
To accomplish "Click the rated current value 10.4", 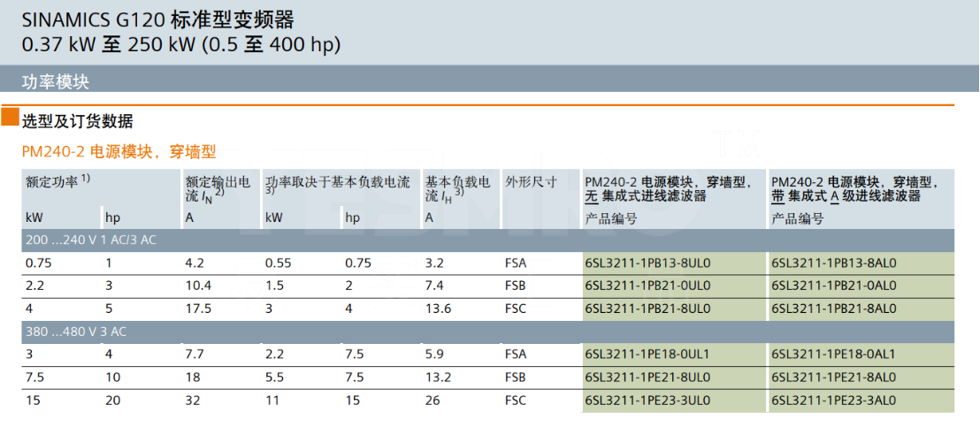I will [x=197, y=286].
